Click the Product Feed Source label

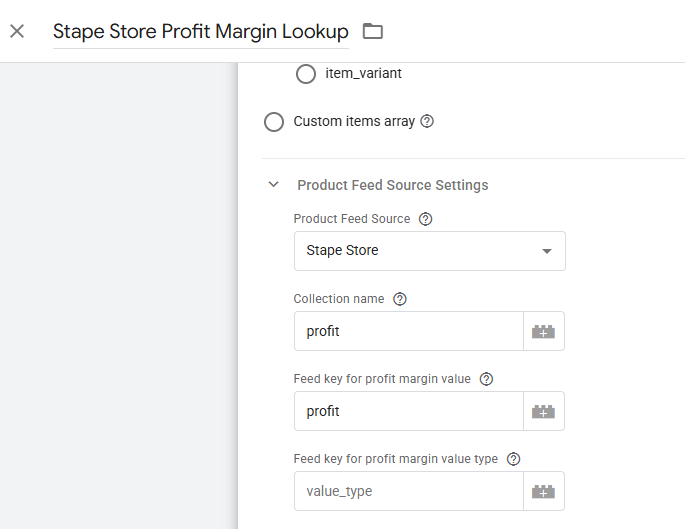[352, 219]
